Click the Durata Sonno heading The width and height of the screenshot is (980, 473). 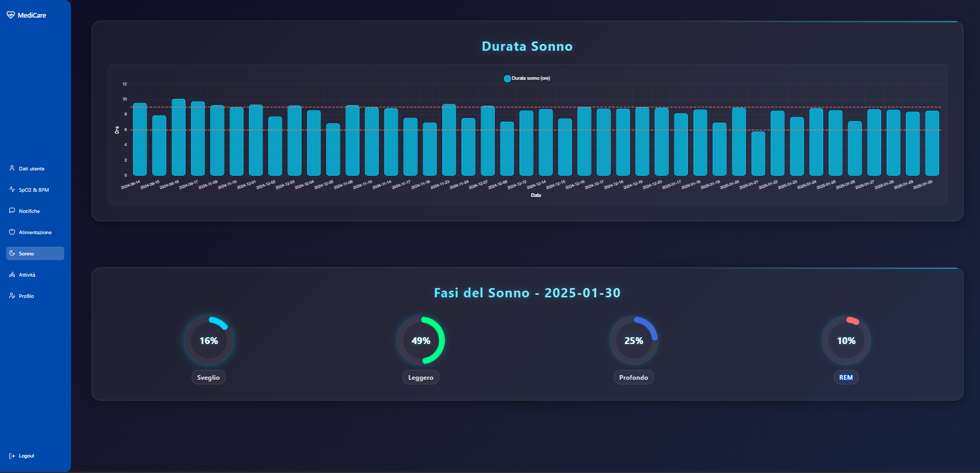pos(527,47)
